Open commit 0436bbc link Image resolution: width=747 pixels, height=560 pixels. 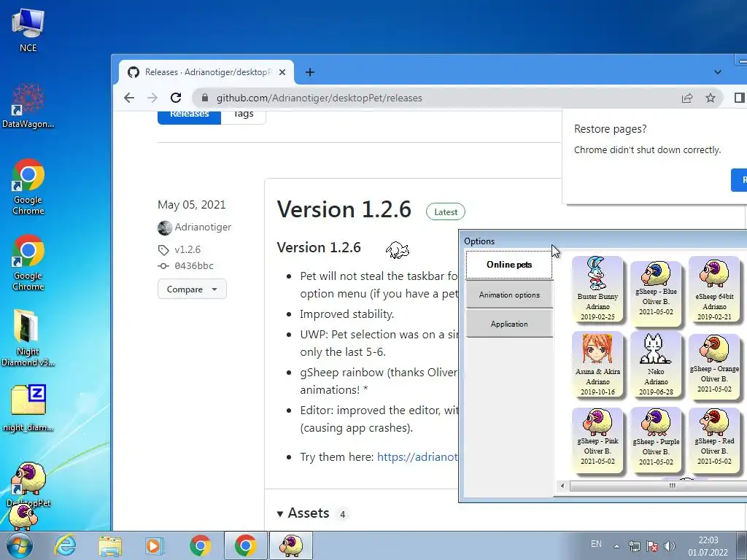(x=194, y=265)
